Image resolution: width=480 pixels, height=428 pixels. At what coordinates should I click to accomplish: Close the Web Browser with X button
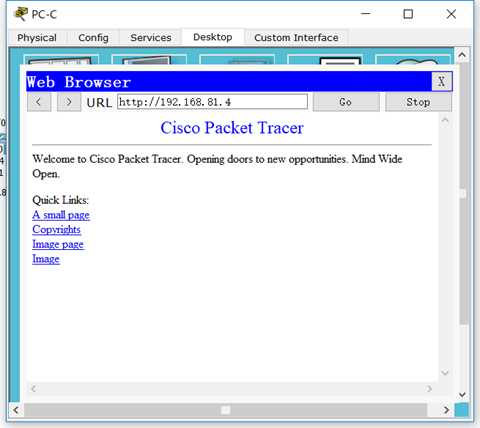coord(441,81)
